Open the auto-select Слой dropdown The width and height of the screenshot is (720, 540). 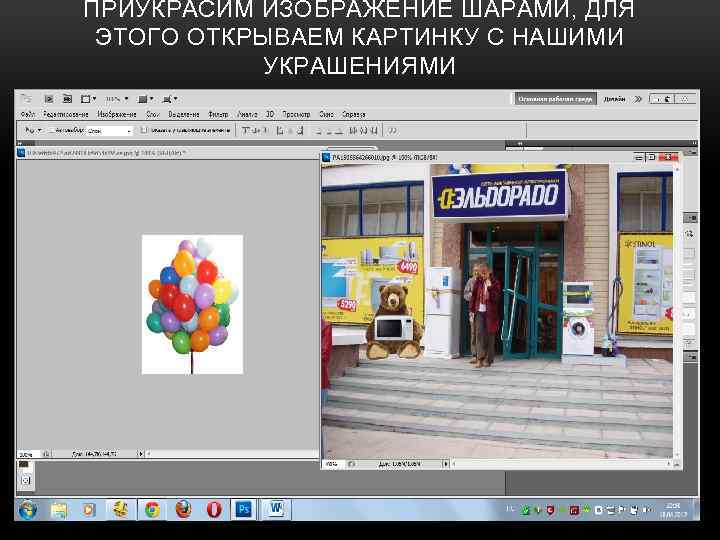(109, 131)
